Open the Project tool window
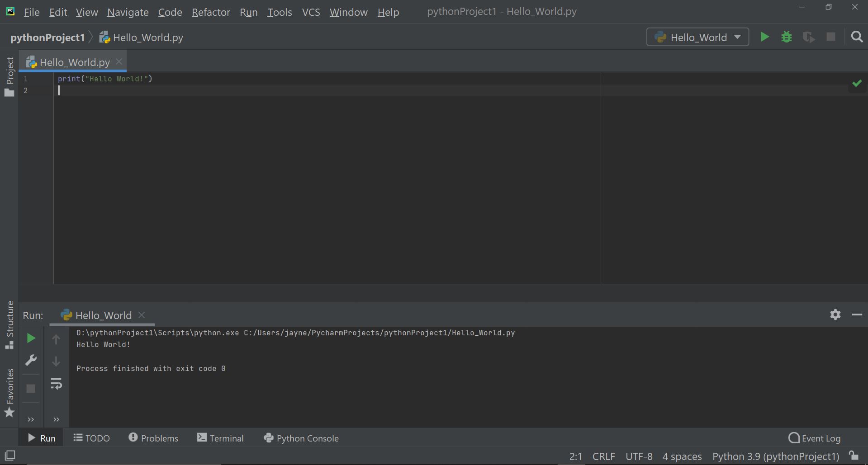868x465 pixels. pos(9,77)
